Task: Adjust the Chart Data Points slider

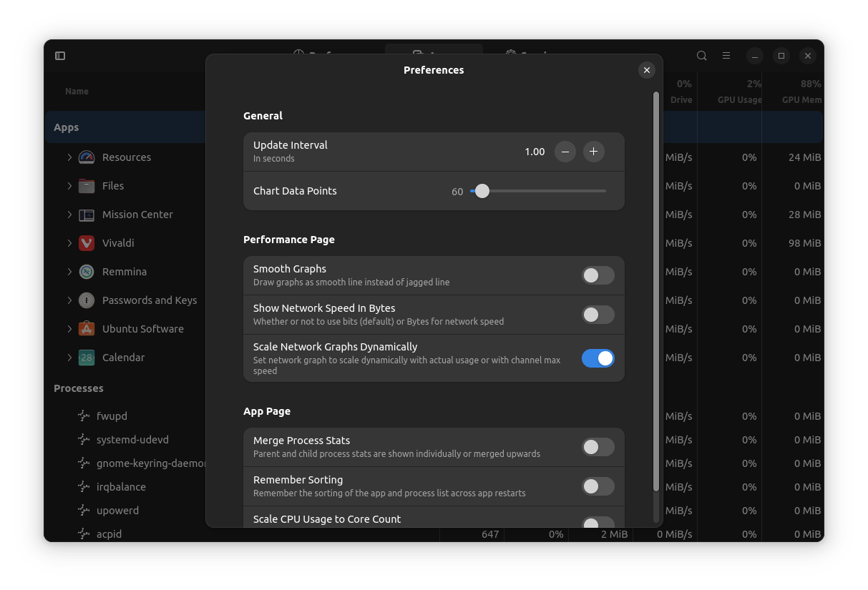Action: pyautogui.click(x=482, y=191)
